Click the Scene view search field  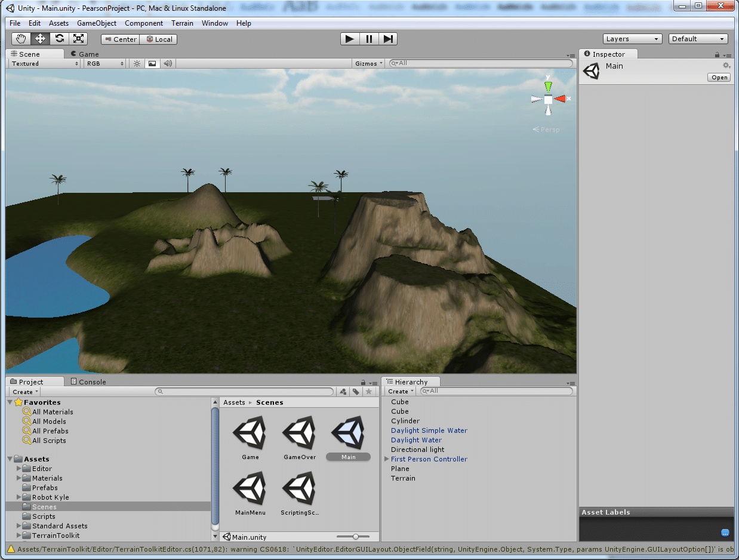(481, 63)
